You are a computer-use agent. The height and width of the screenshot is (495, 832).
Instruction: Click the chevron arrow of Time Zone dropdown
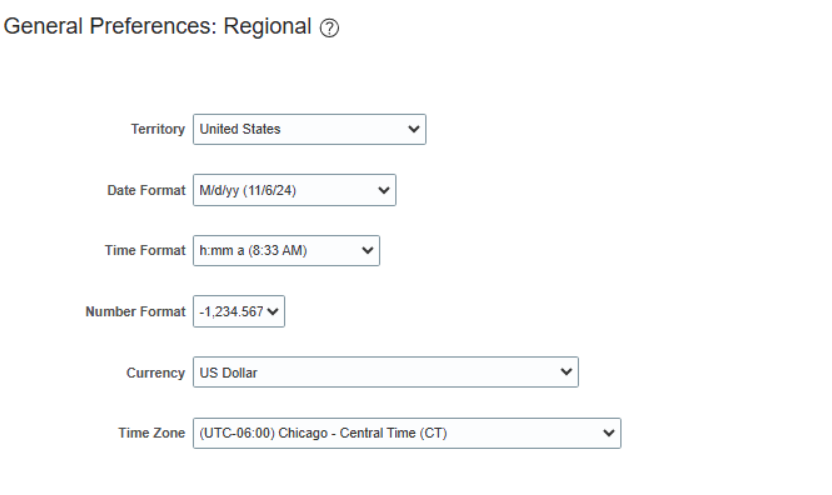609,433
